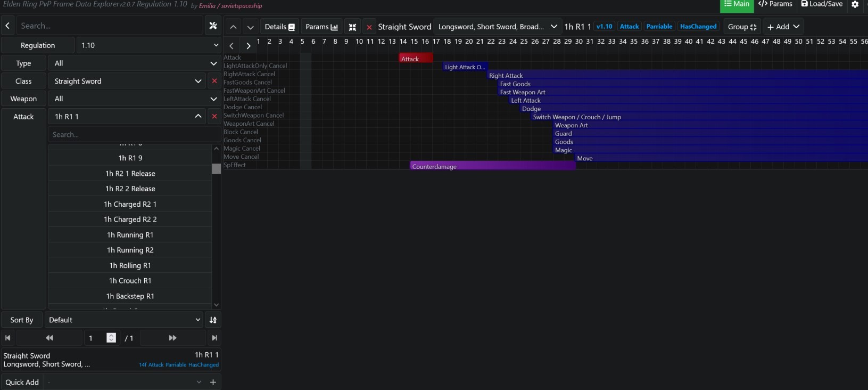Toggle the sort direction icon
This screenshot has width=868, height=390.
pos(213,320)
